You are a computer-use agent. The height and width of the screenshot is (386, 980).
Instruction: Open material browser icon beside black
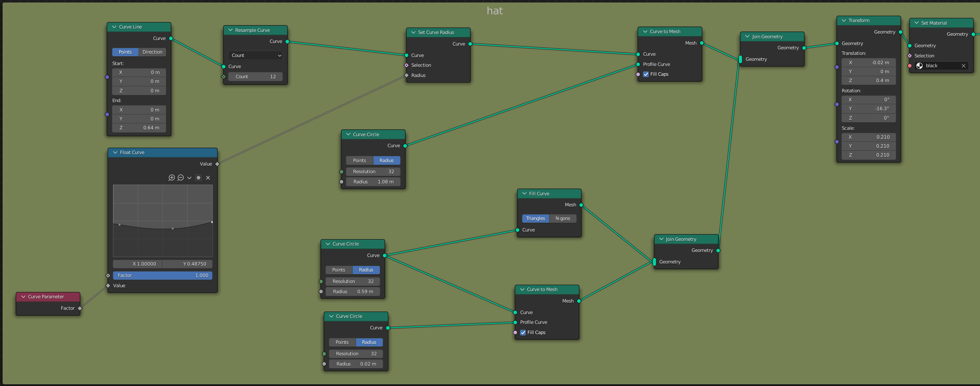(920, 66)
